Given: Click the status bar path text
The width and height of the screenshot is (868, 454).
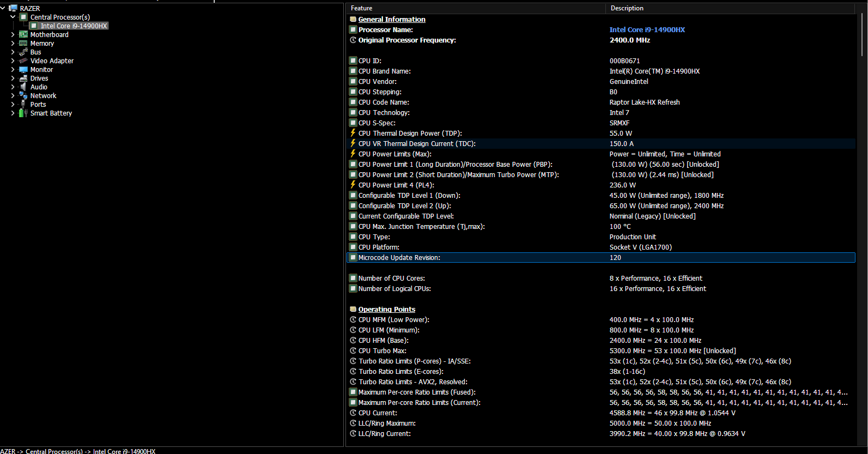Looking at the screenshot, I should pos(78,451).
